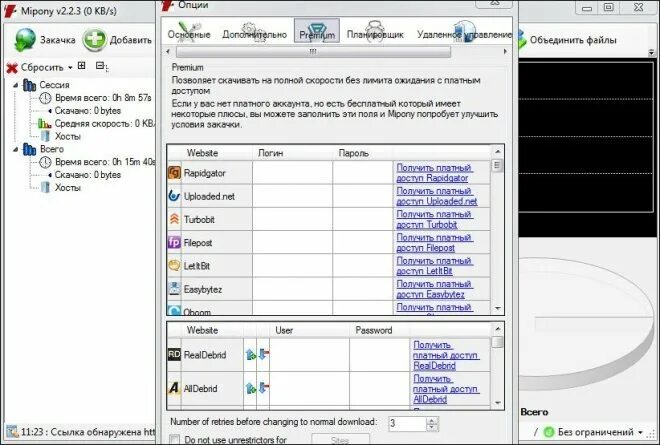Click the Объединить файлы toolbar button

[567, 40]
